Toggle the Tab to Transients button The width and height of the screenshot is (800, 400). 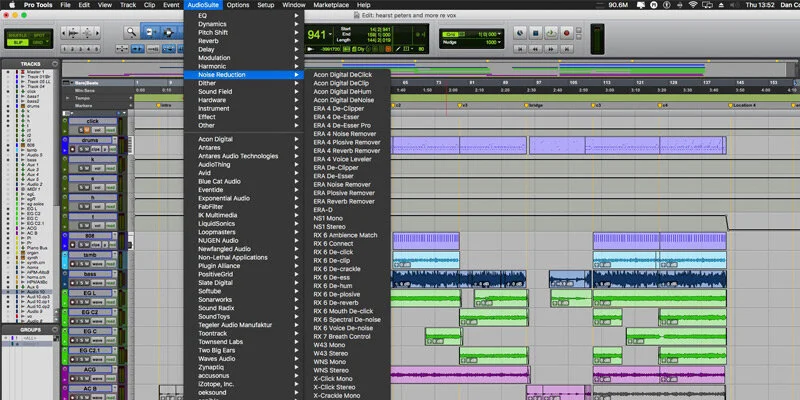pyautogui.click(x=138, y=49)
